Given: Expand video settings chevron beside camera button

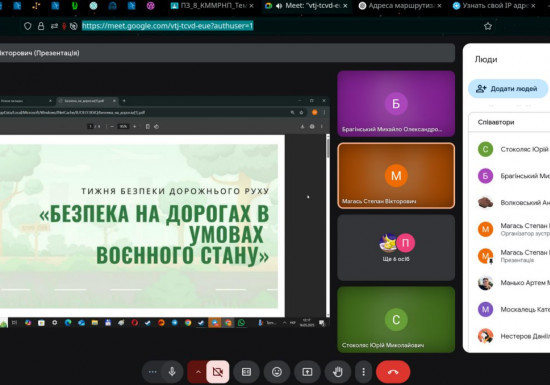Looking at the screenshot, I should [197, 372].
